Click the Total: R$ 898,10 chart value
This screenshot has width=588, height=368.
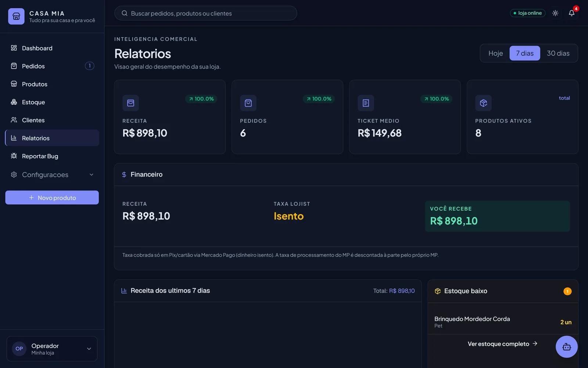pyautogui.click(x=394, y=291)
